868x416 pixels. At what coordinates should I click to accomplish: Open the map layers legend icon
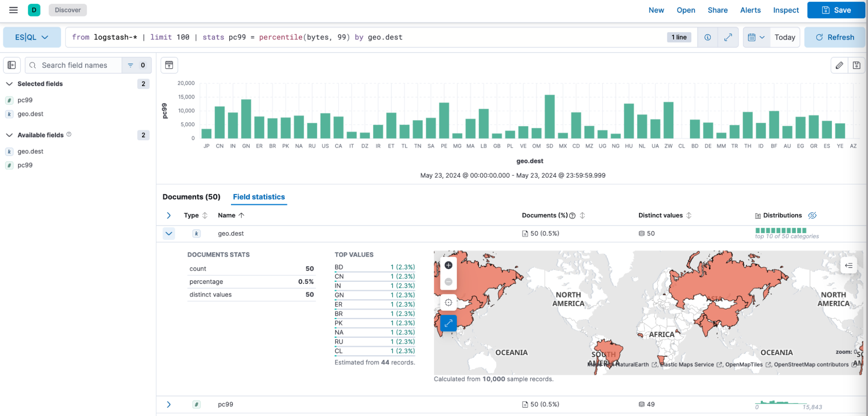tap(848, 265)
